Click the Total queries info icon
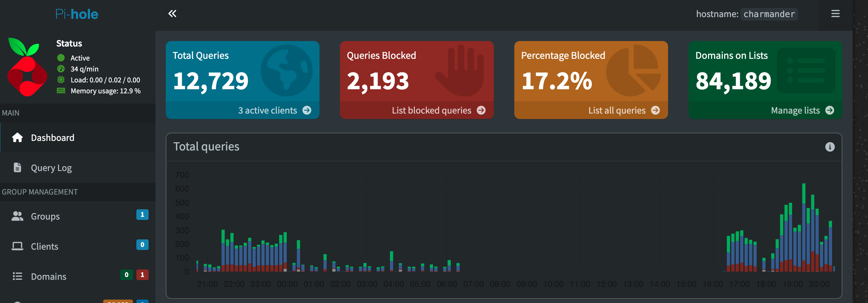 point(830,147)
